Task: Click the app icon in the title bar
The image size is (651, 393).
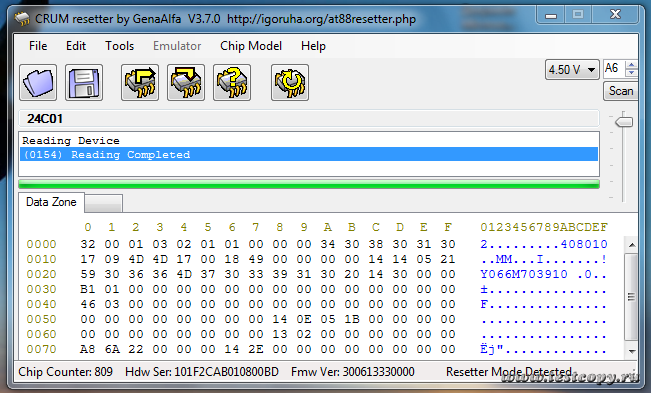Action: coord(22,19)
